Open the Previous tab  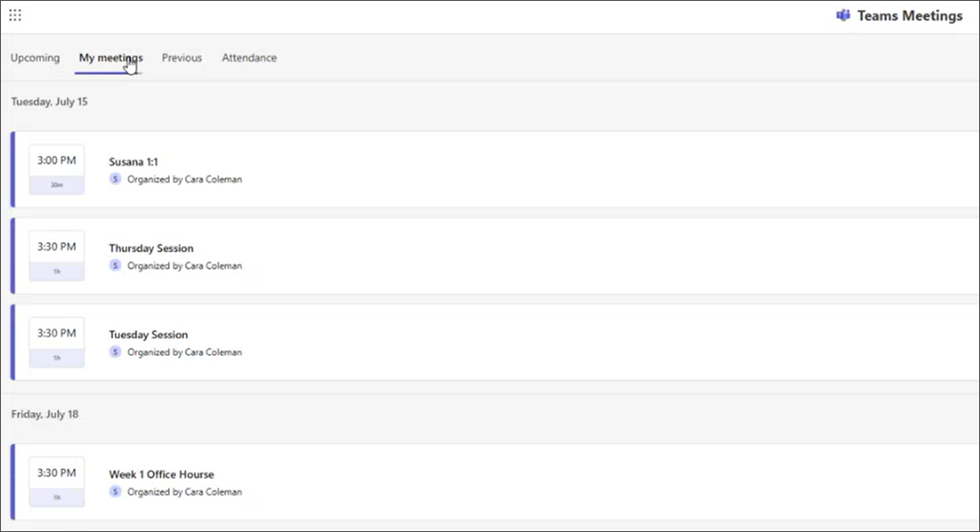(x=181, y=58)
